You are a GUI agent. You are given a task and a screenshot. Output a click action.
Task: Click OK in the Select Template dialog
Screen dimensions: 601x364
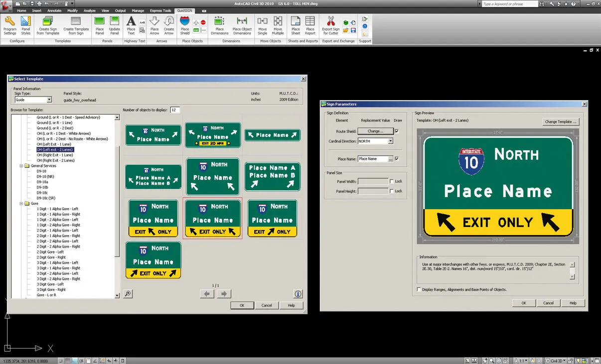[x=242, y=305]
